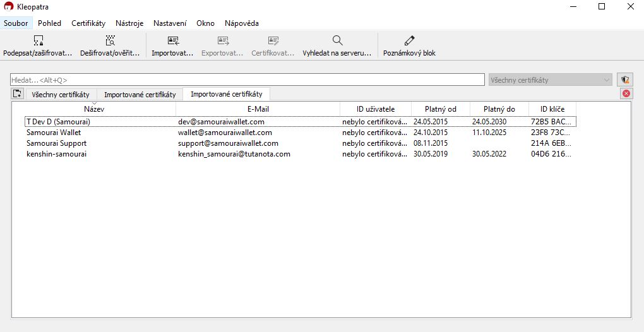Screen dimensions: 644x332
Task: Close current tab with red X icon
Action: [626, 93]
